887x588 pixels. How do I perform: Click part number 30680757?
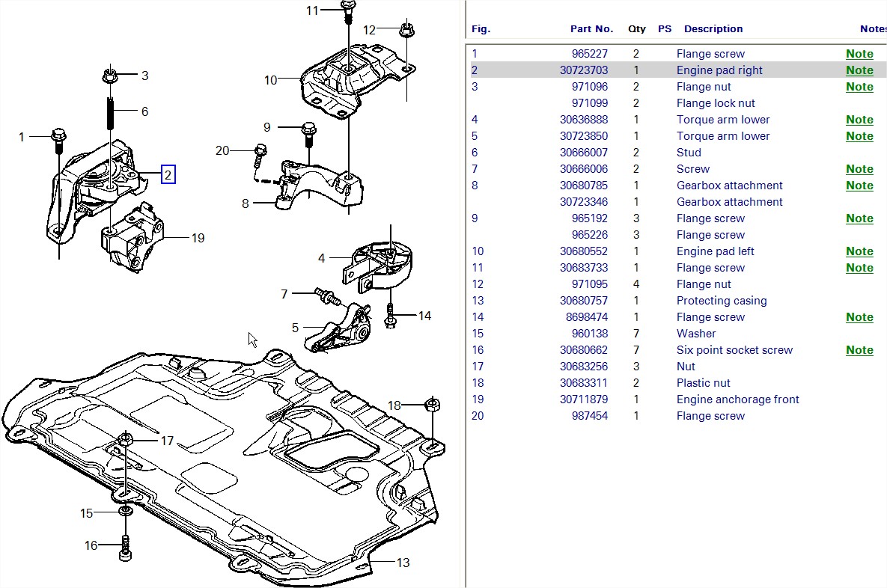click(584, 300)
